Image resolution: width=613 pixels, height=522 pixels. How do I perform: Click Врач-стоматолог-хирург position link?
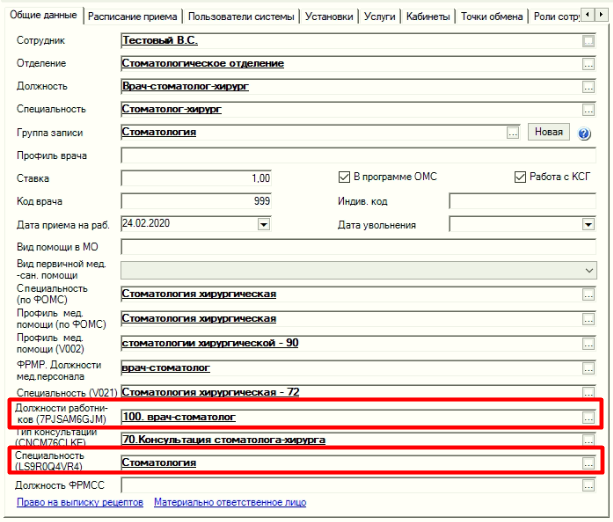tap(185, 86)
